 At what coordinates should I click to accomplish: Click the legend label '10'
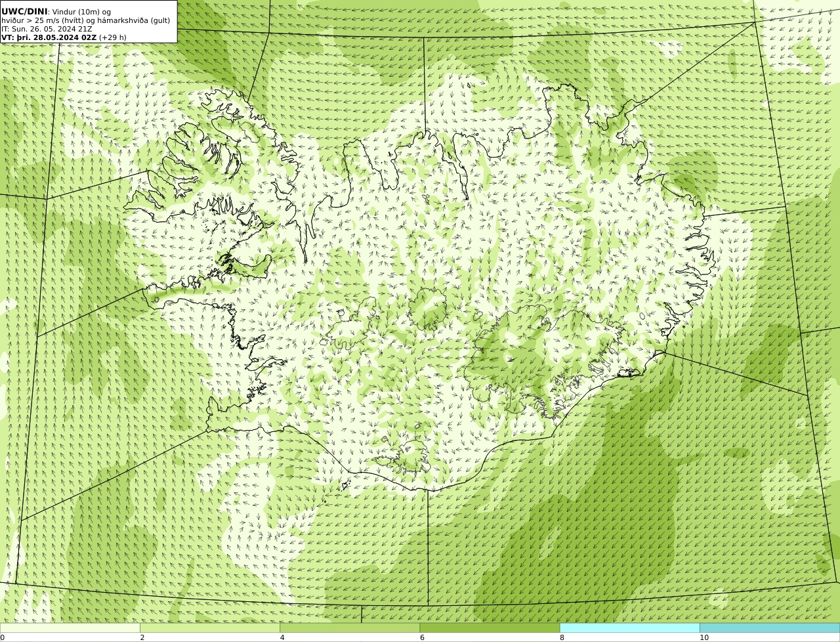click(704, 637)
